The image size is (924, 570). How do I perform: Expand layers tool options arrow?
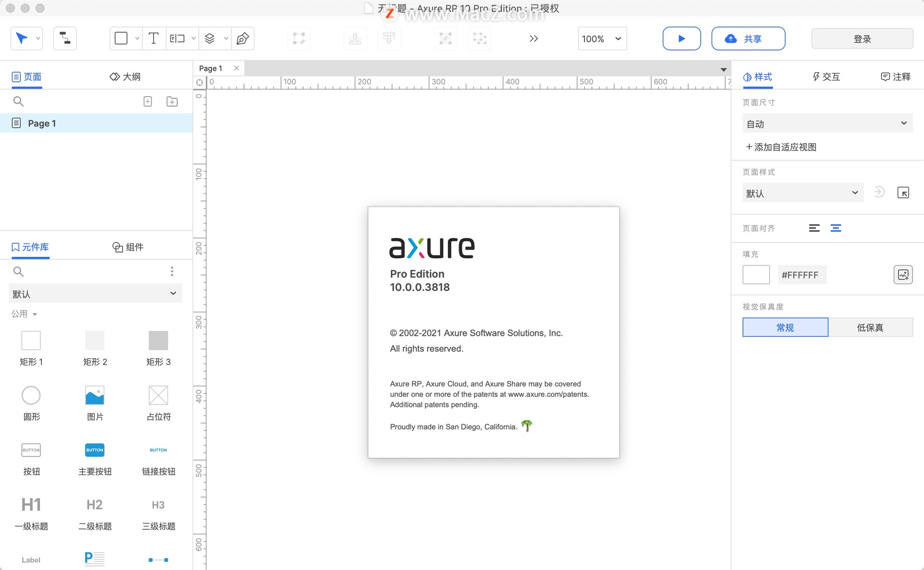226,38
